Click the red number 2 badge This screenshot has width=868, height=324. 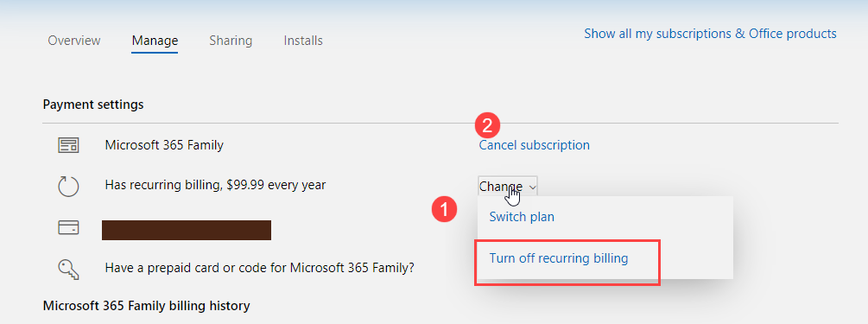pos(487,126)
